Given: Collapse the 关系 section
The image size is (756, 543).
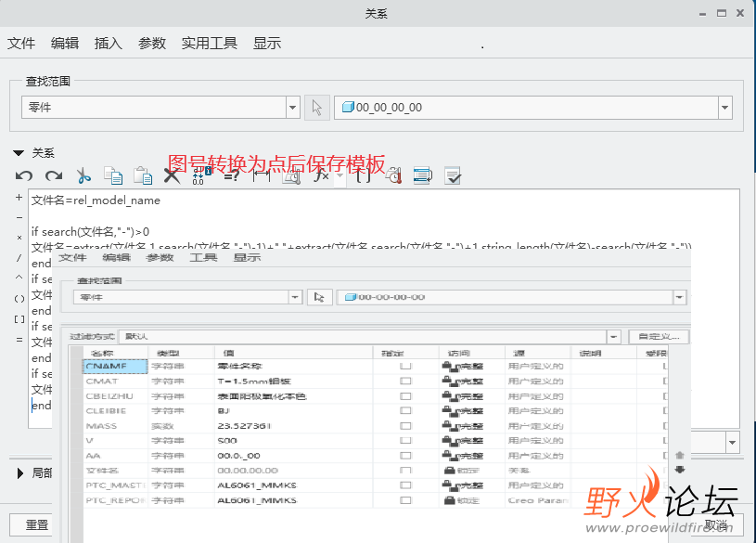Looking at the screenshot, I should pyautogui.click(x=19, y=153).
